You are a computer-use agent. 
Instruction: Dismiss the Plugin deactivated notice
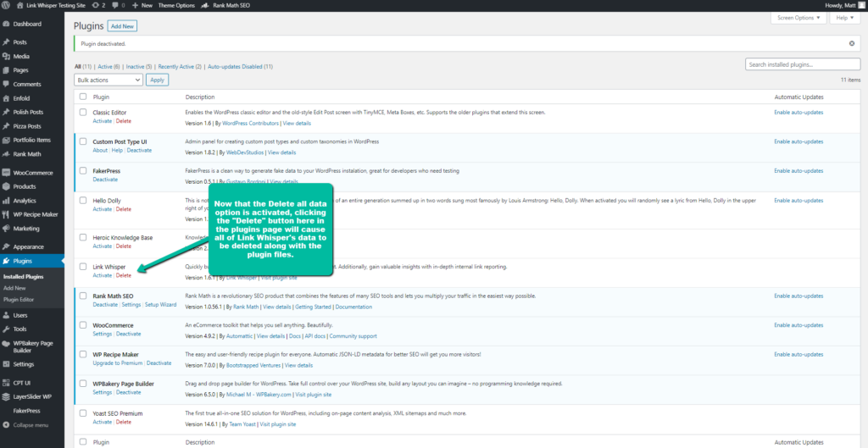(x=852, y=43)
